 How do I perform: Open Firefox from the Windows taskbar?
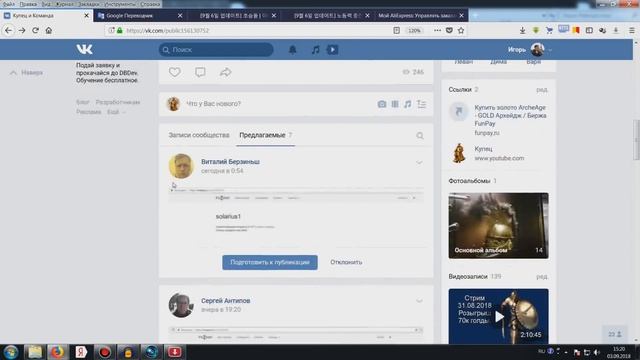click(x=58, y=352)
